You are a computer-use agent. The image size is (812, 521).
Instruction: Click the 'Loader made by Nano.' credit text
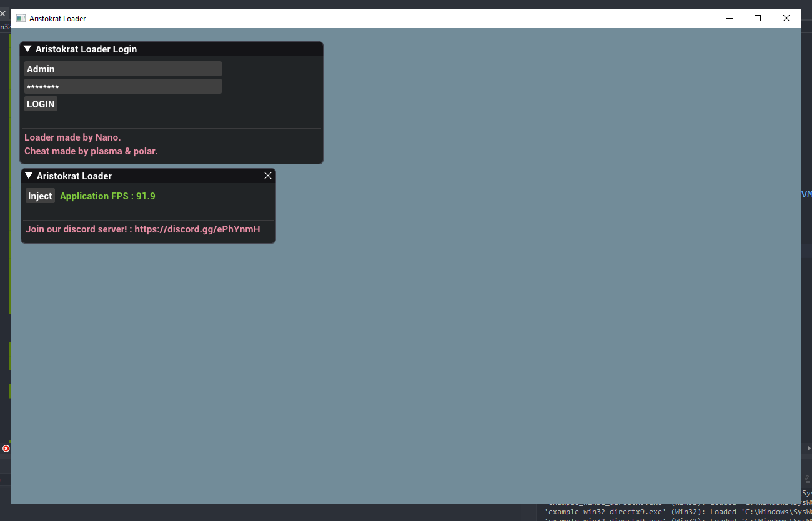[x=72, y=137]
